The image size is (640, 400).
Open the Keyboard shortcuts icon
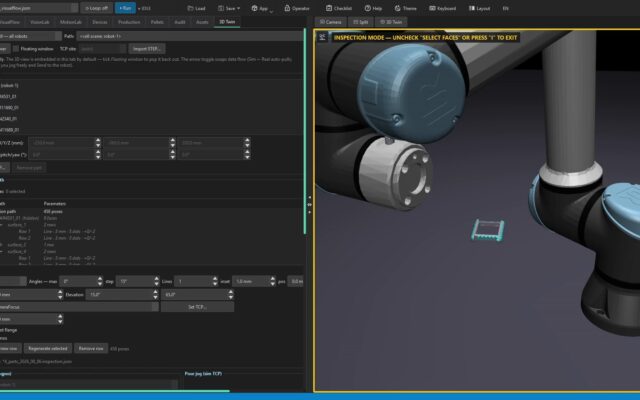point(432,8)
